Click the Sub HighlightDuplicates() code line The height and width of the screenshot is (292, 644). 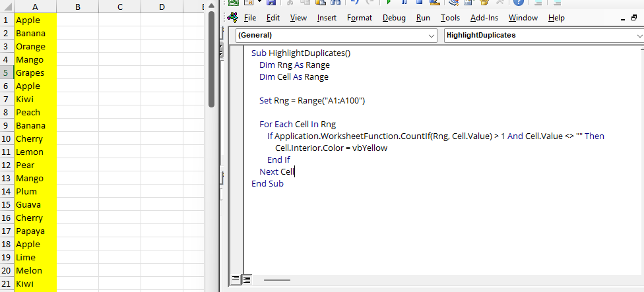point(301,53)
